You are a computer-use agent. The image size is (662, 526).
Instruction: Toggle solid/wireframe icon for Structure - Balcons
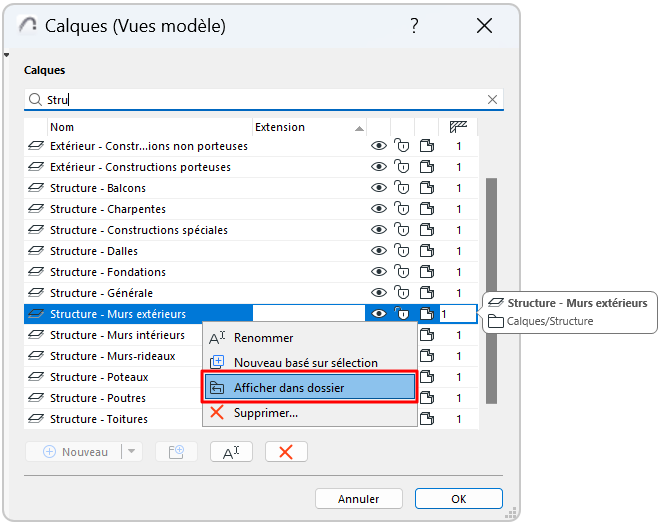[427, 187]
